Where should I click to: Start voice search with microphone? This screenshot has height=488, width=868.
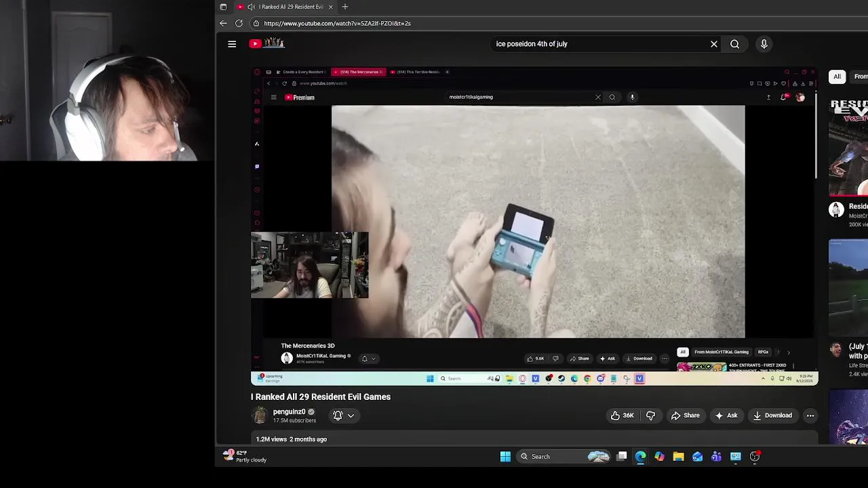point(764,44)
